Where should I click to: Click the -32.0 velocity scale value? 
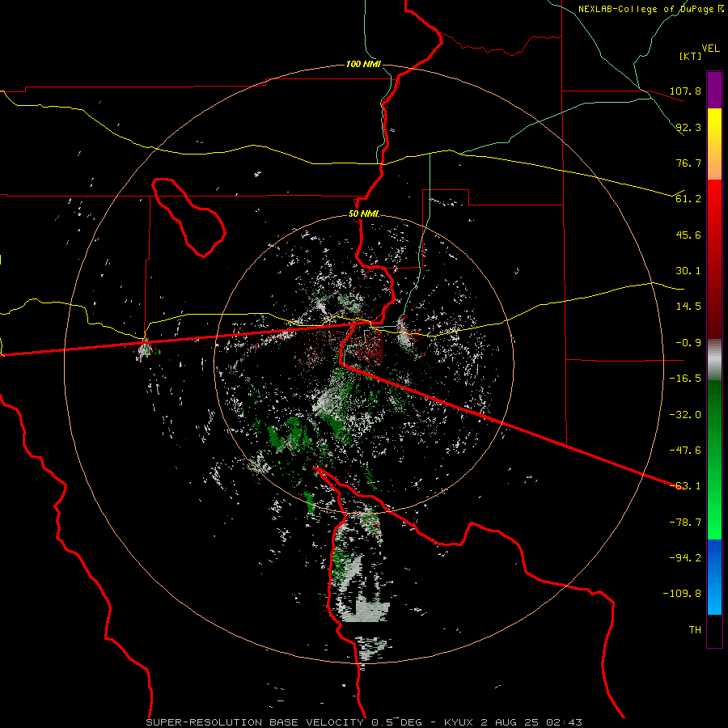pyautogui.click(x=685, y=415)
